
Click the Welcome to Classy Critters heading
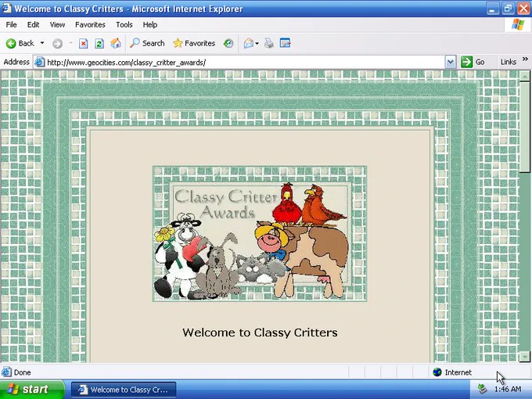click(260, 332)
